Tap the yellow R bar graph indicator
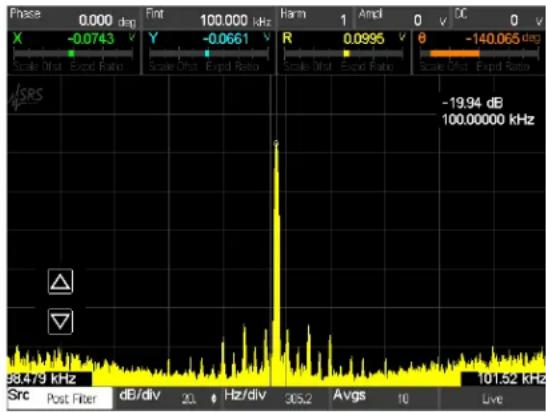 [x=346, y=54]
